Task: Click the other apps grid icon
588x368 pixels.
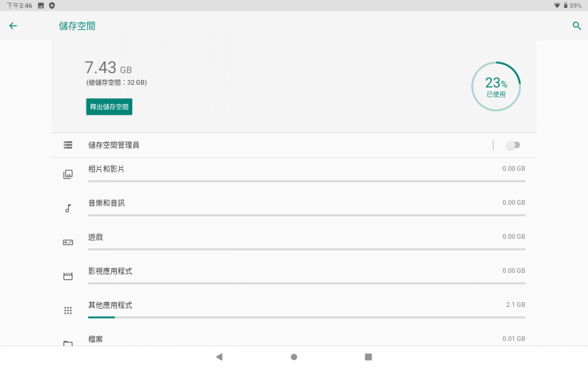Action: (68, 311)
